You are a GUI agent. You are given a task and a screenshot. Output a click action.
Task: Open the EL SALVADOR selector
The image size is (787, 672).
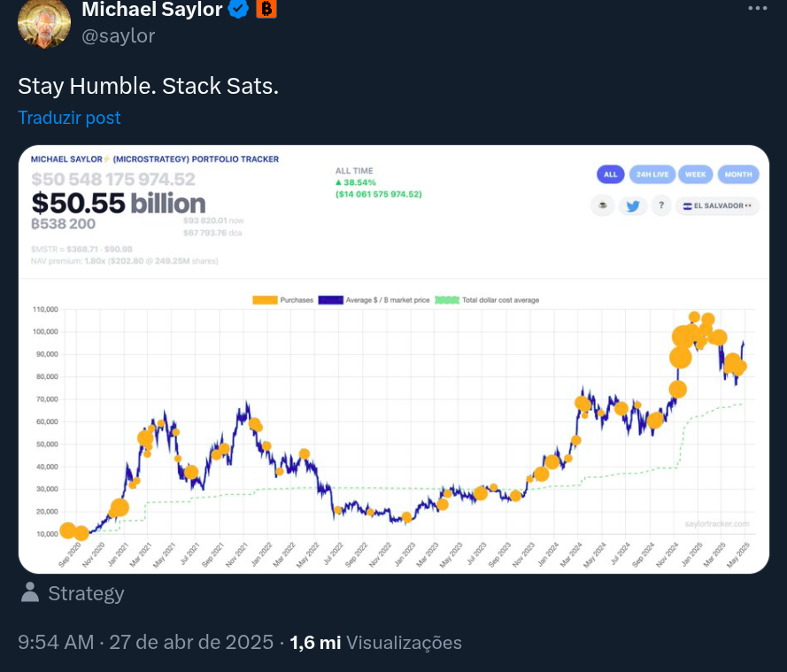tap(717, 205)
